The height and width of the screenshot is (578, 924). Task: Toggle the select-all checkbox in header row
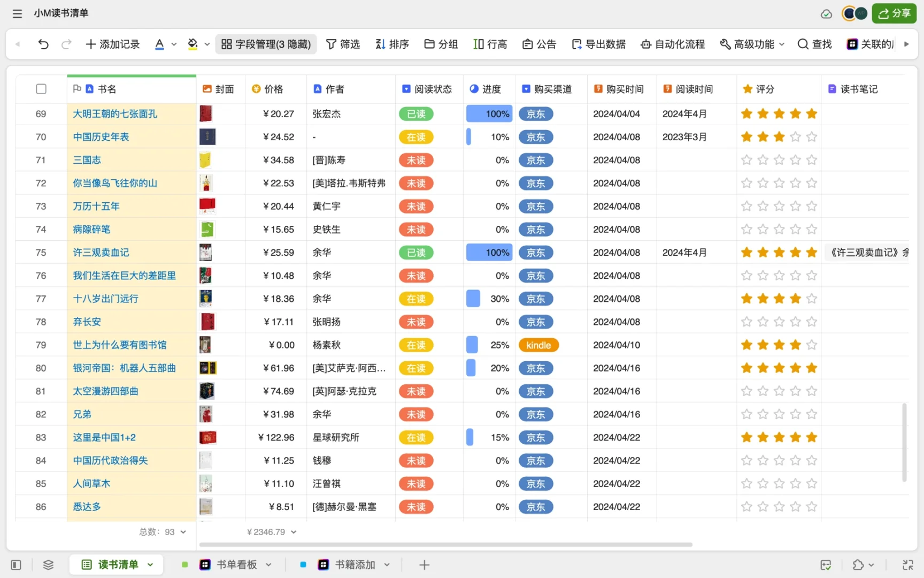[41, 89]
